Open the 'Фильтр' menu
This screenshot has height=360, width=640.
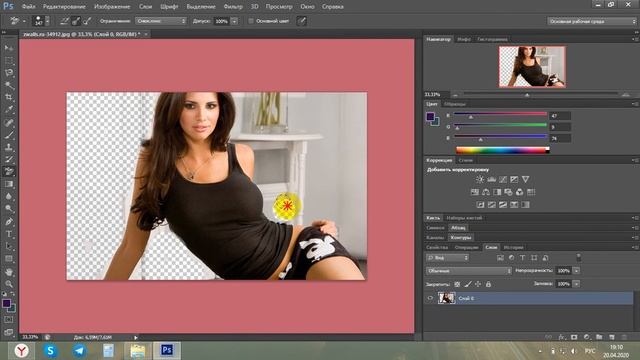tap(233, 7)
